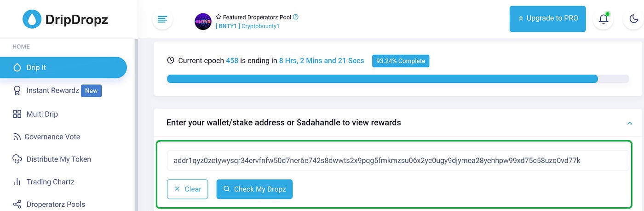Collapse the wallet address panel chevron
The width and height of the screenshot is (644, 211).
630,123
